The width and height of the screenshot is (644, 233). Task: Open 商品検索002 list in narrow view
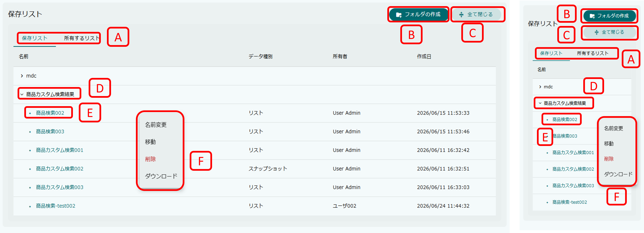coord(565,120)
